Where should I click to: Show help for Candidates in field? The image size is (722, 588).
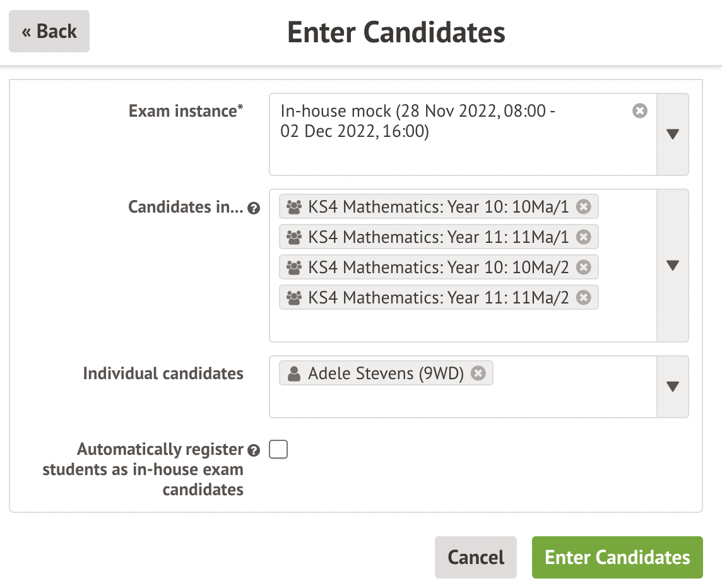[x=254, y=208]
